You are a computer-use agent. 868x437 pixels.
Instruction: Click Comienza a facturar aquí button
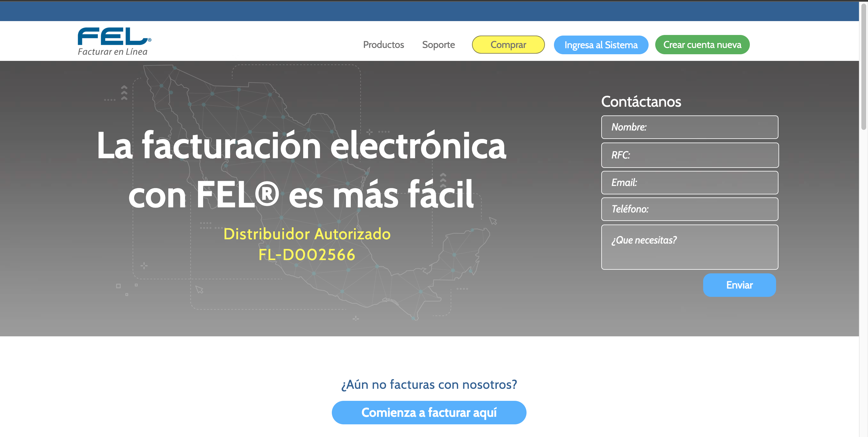[x=429, y=412]
